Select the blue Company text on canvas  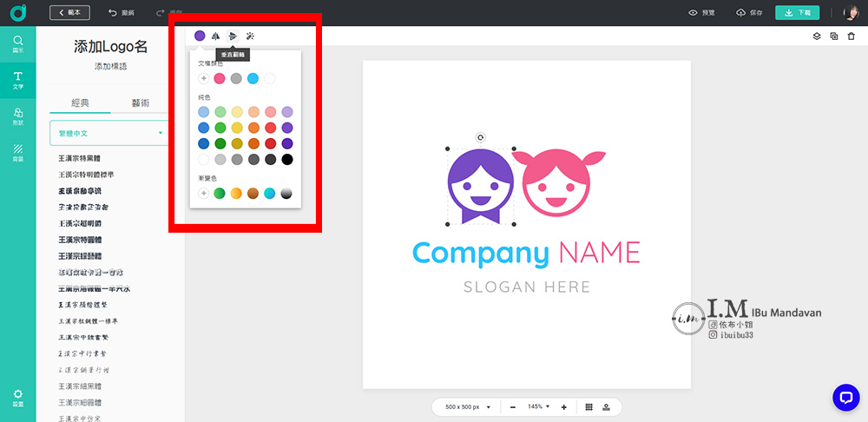click(x=481, y=253)
